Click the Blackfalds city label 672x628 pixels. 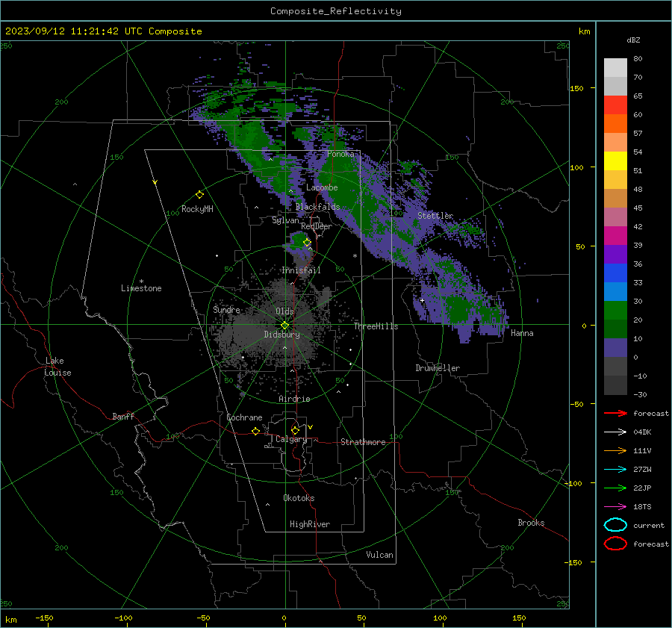pyautogui.click(x=317, y=207)
